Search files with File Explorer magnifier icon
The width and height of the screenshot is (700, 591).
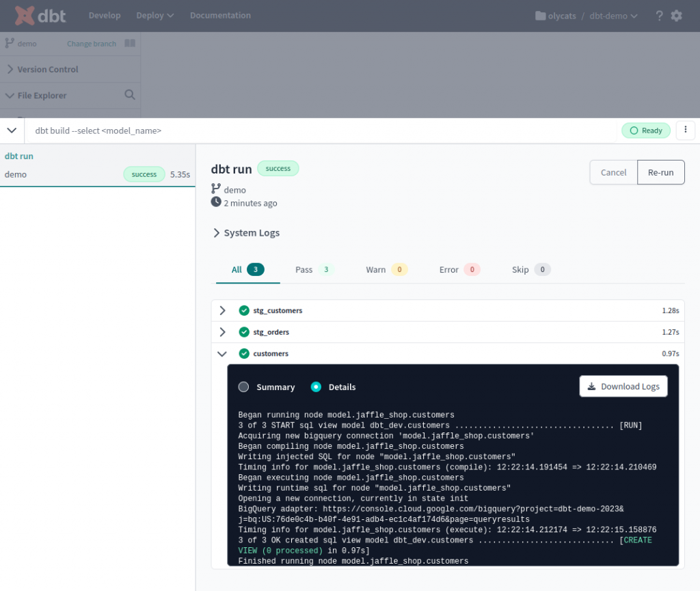coord(130,94)
